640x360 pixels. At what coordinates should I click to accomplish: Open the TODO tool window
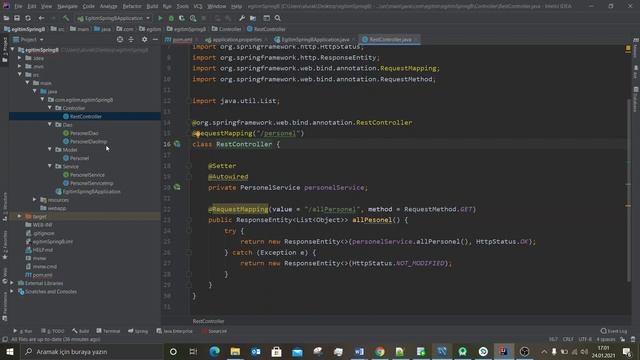(53, 331)
